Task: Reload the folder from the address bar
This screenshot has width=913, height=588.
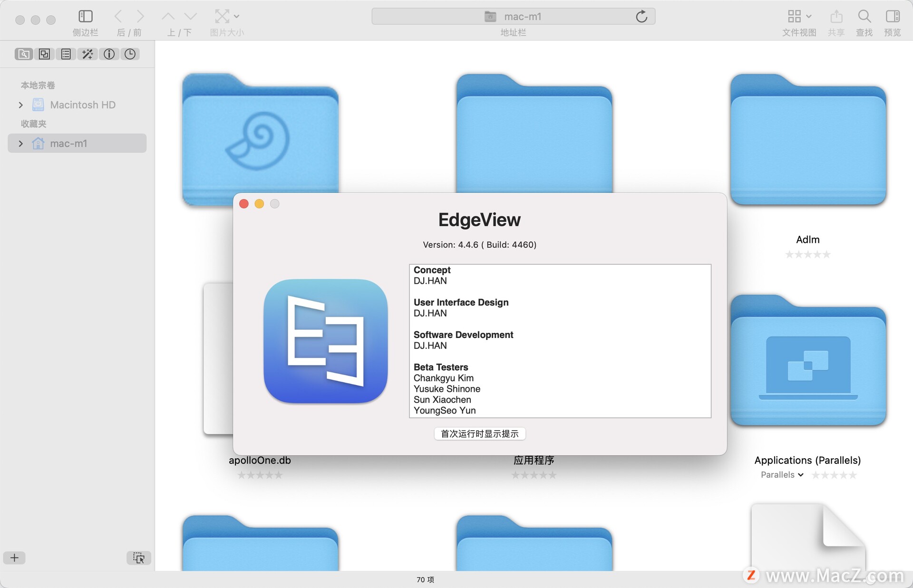Action: pyautogui.click(x=641, y=16)
